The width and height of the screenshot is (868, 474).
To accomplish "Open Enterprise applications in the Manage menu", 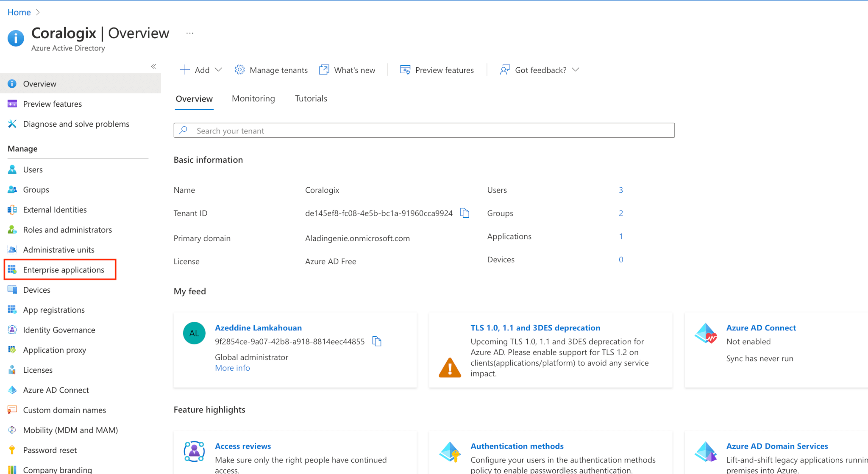I will (64, 270).
